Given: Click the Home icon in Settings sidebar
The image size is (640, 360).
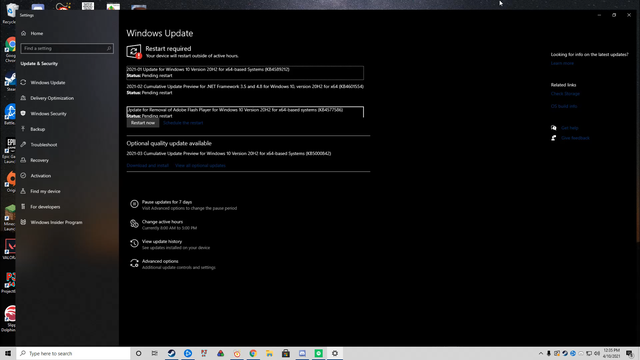Looking at the screenshot, I should [x=24, y=33].
